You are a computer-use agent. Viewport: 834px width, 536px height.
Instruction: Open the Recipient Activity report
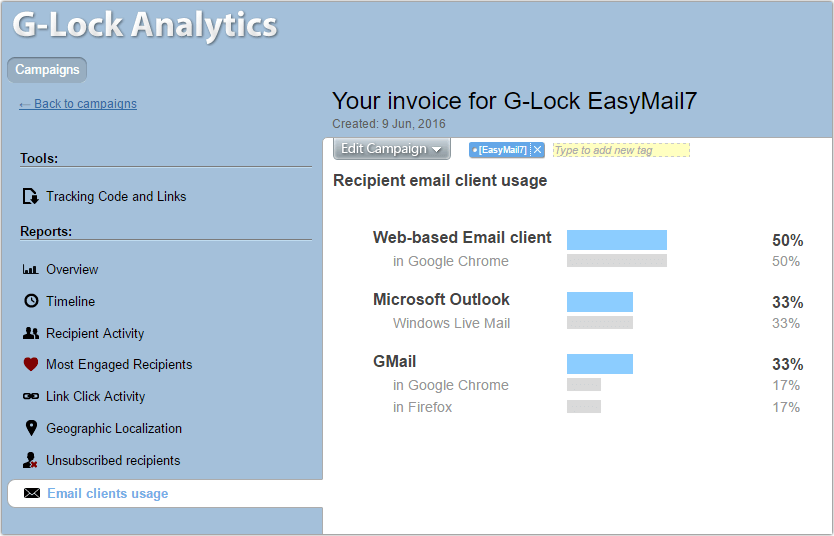[x=95, y=333]
